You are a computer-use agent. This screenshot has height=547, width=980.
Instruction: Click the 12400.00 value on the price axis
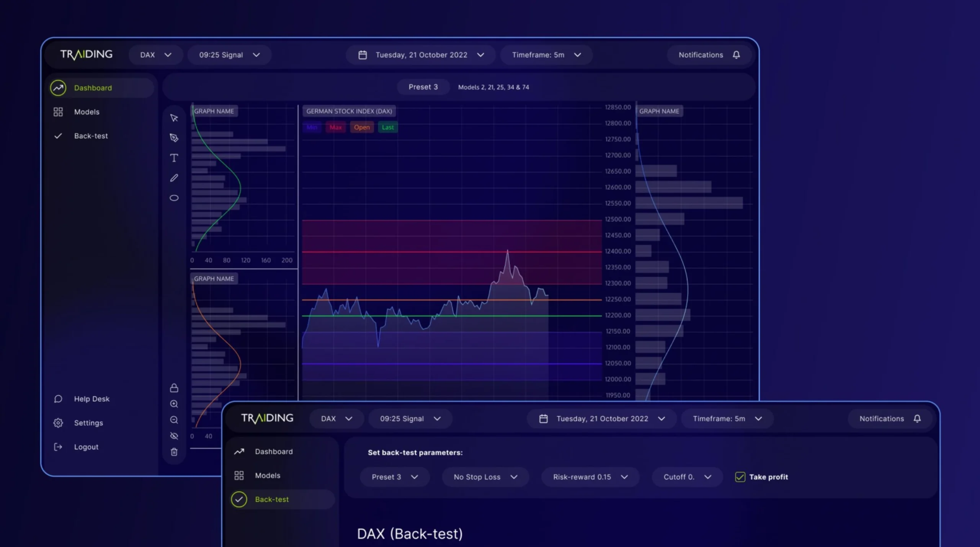[618, 251]
